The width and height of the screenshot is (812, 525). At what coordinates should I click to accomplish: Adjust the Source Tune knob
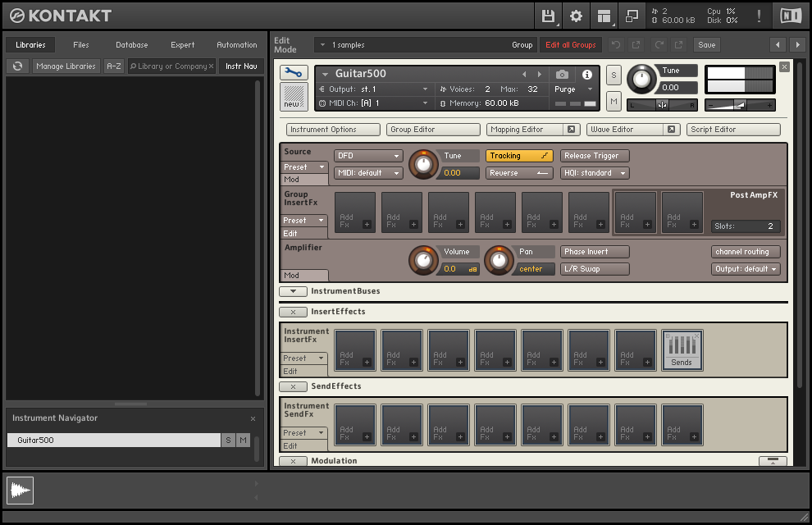pyautogui.click(x=423, y=165)
